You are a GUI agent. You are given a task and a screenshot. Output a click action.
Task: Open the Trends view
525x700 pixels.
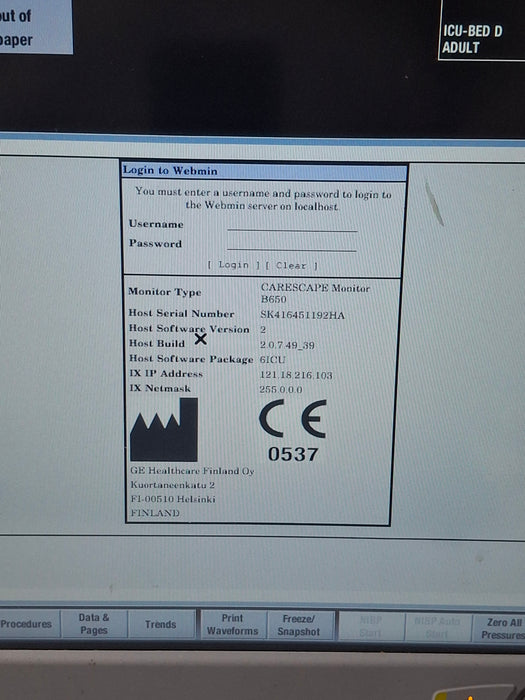coord(161,624)
